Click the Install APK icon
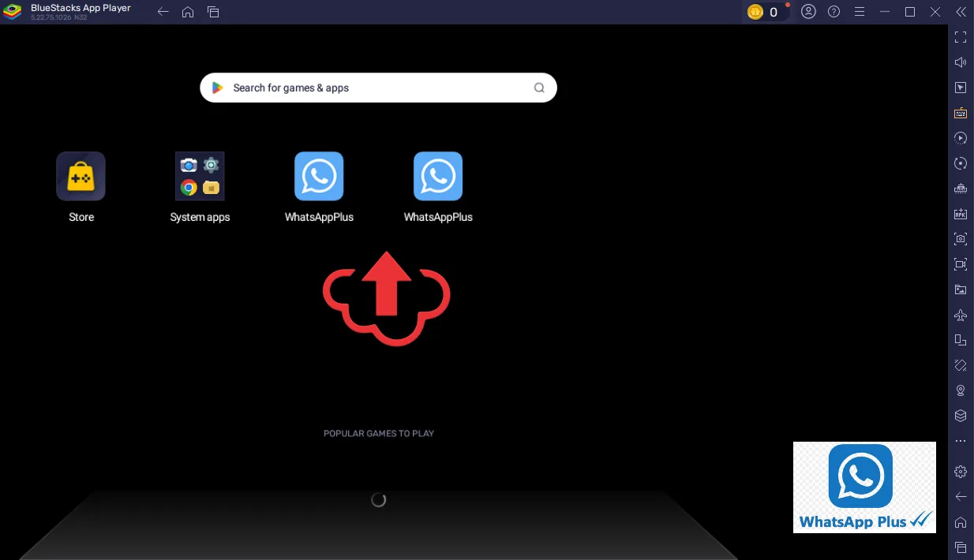974x560 pixels. [961, 214]
